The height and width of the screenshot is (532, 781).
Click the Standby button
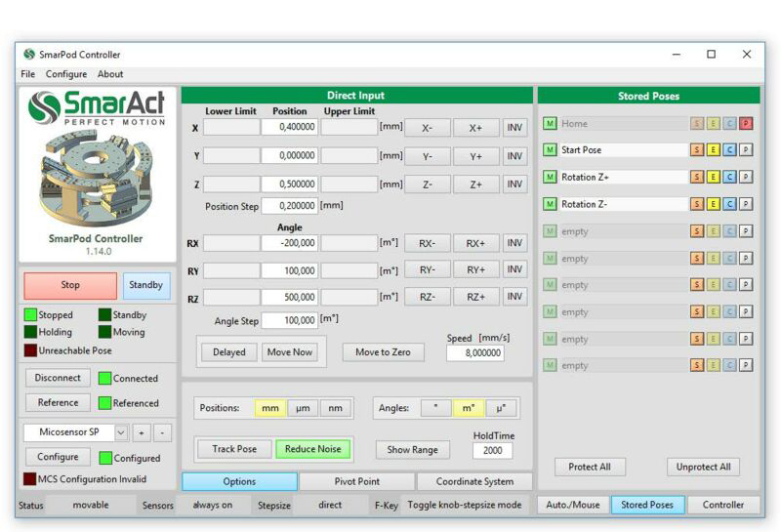tap(145, 285)
